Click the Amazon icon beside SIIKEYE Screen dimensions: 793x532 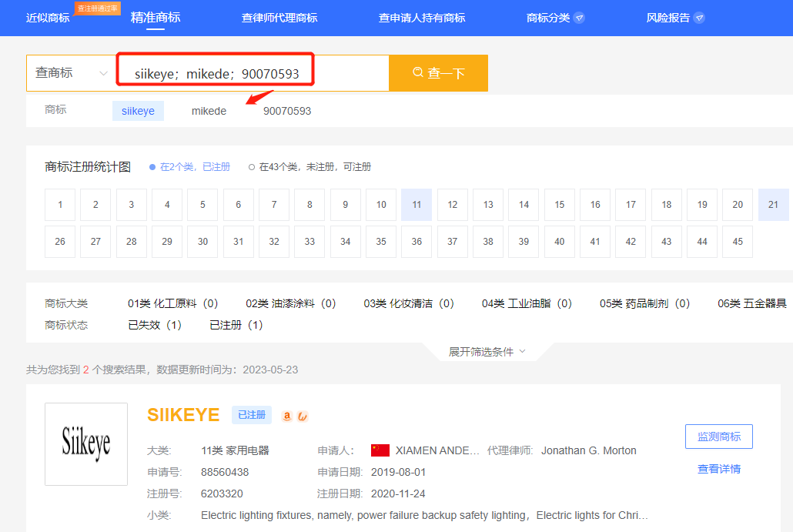click(286, 416)
